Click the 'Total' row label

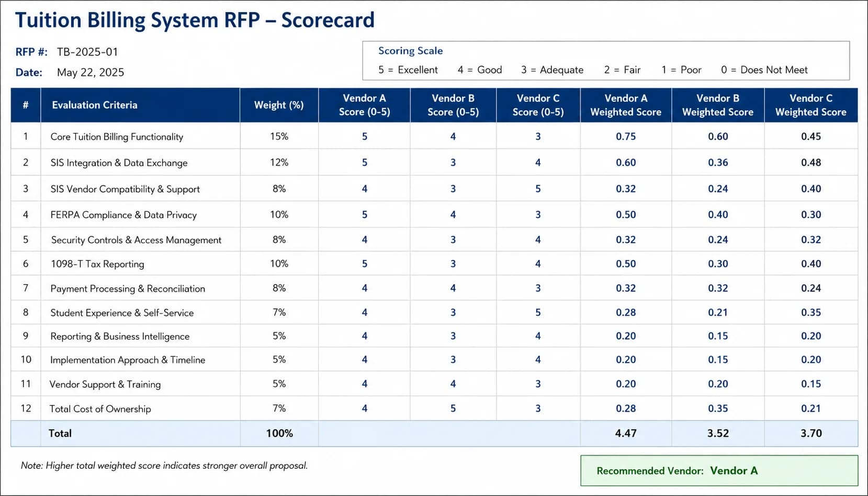click(60, 433)
